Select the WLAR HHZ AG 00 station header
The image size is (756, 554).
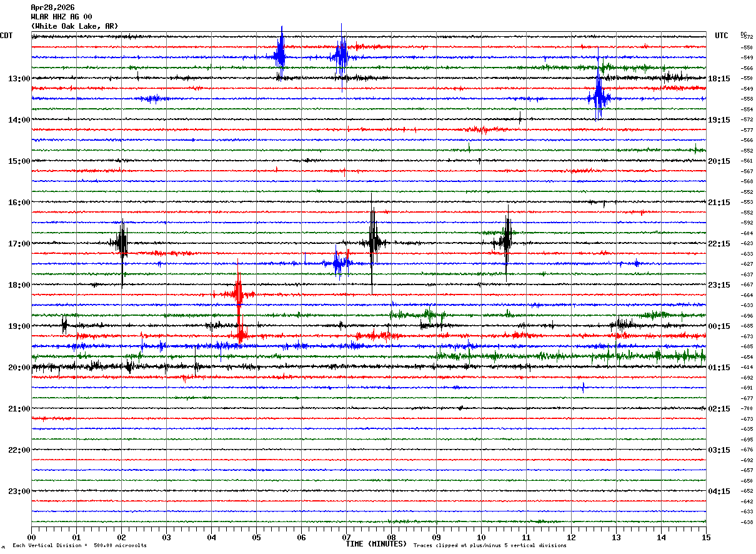(x=61, y=17)
